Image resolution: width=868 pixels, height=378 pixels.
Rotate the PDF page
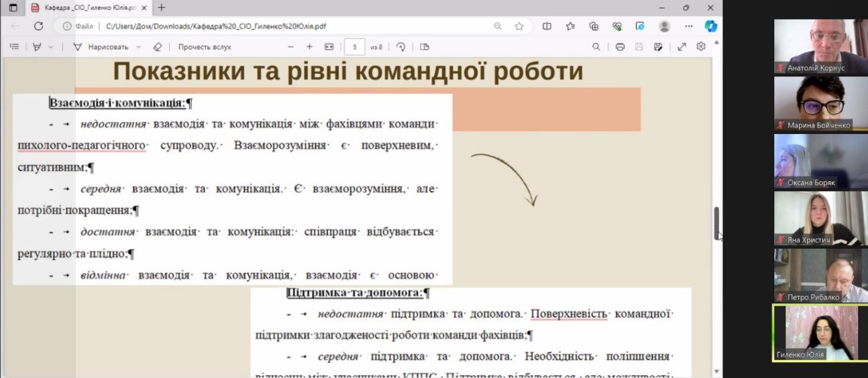401,47
